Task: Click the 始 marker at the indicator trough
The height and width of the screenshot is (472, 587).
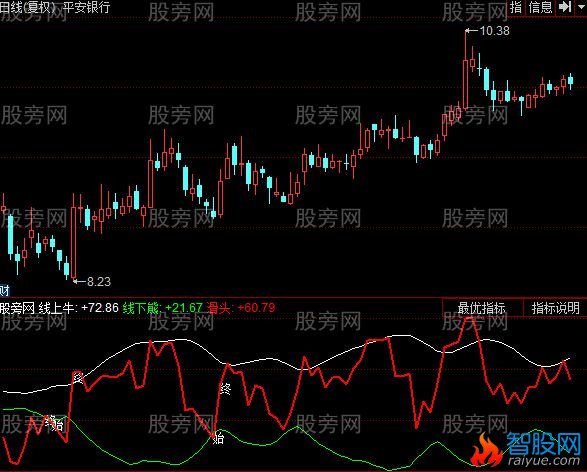Action: pyautogui.click(x=218, y=438)
